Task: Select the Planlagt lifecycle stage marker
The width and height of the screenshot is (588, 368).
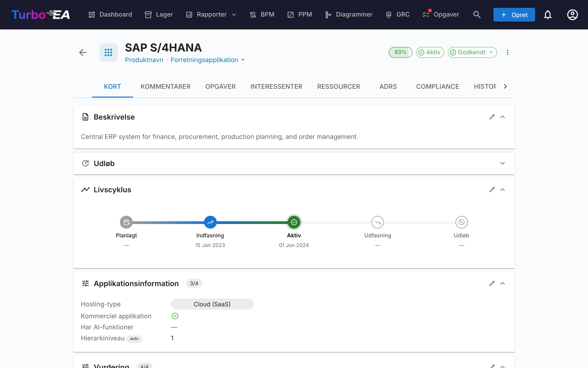Action: click(x=126, y=222)
